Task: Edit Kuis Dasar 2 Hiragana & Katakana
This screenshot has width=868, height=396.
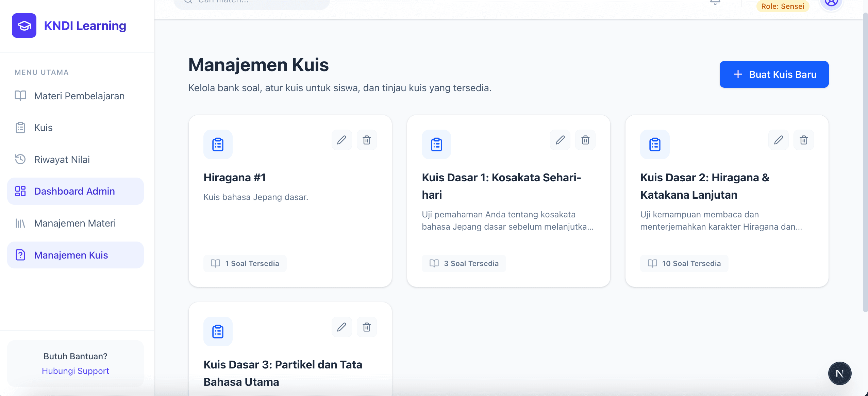Action: tap(779, 140)
